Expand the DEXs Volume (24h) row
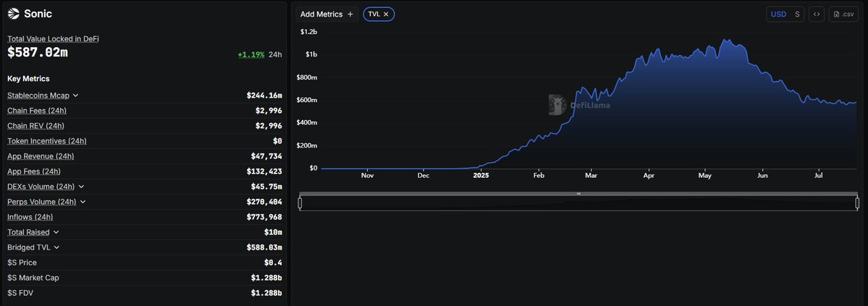This screenshot has height=306, width=868. pos(81,187)
